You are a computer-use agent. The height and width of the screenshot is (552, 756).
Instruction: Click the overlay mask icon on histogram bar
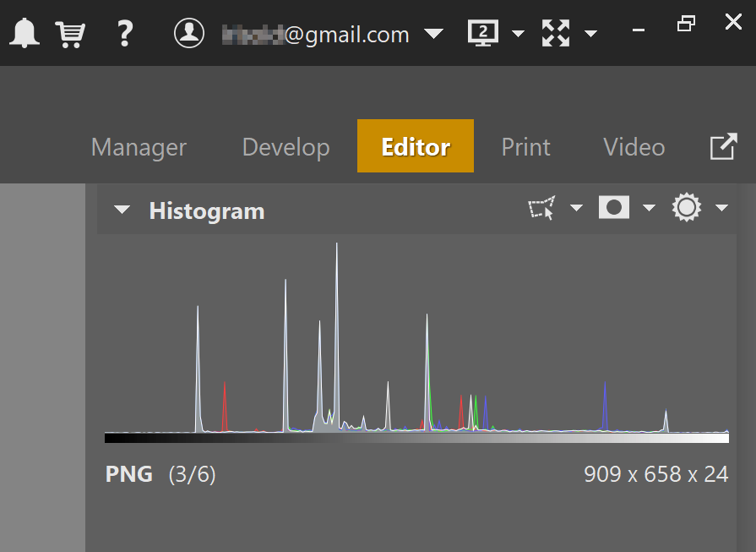[x=613, y=207]
